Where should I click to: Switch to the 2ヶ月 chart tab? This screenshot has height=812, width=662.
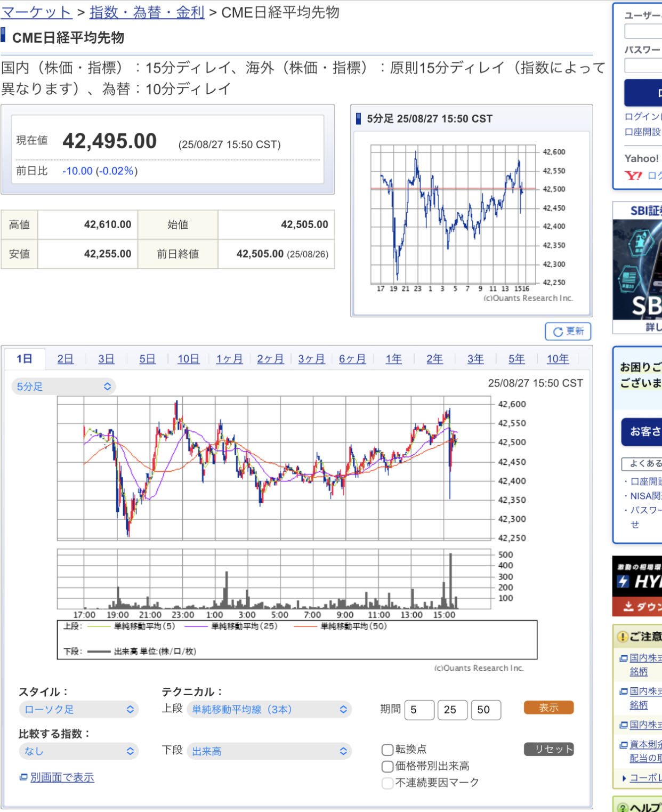tap(270, 359)
